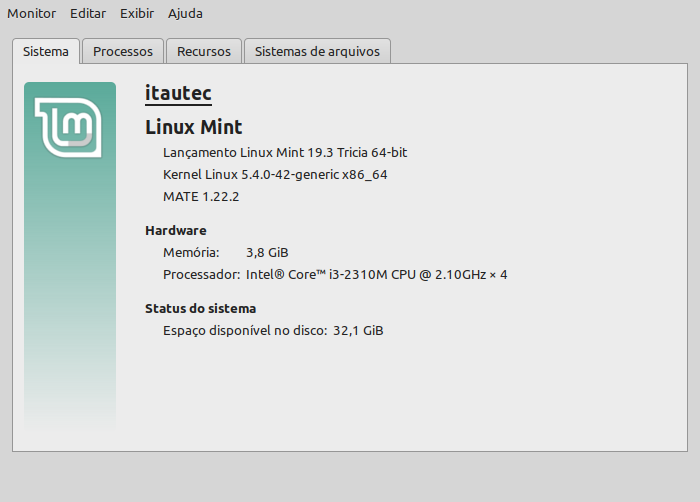Open the Ajuda menu

pyautogui.click(x=185, y=13)
